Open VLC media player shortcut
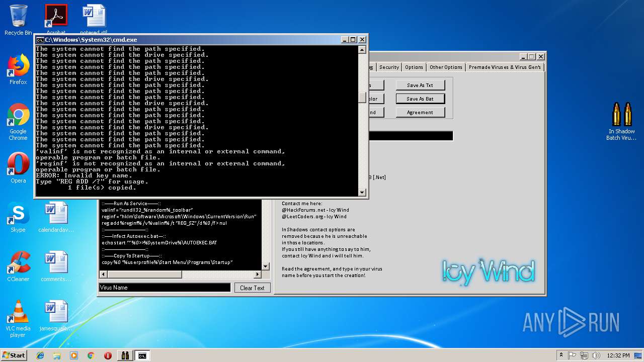This screenshot has height=362, width=644. click(x=18, y=319)
